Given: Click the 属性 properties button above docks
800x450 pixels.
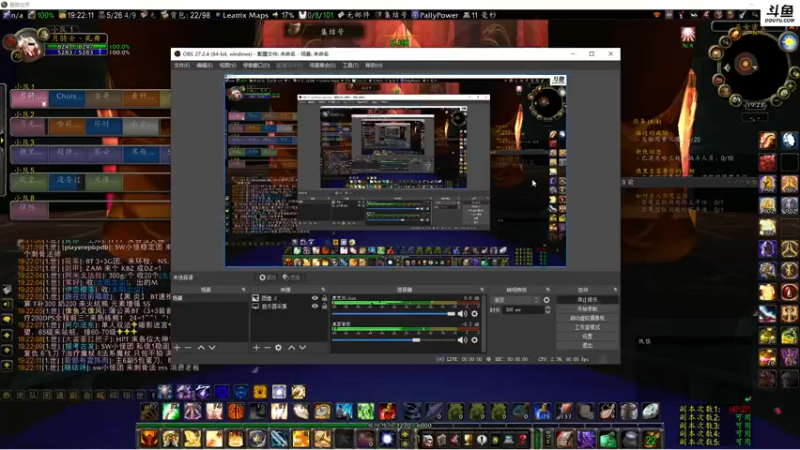Looking at the screenshot, I should pyautogui.click(x=267, y=278).
